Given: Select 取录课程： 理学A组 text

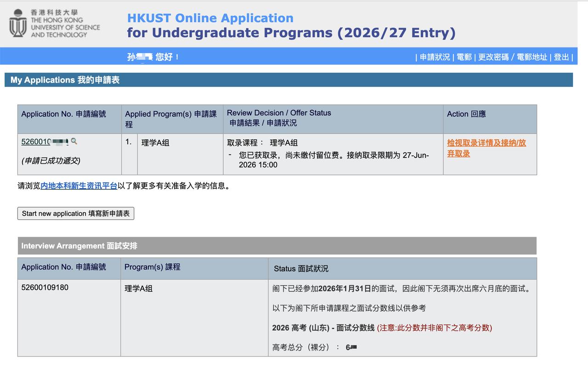Looking at the screenshot, I should coord(262,143).
